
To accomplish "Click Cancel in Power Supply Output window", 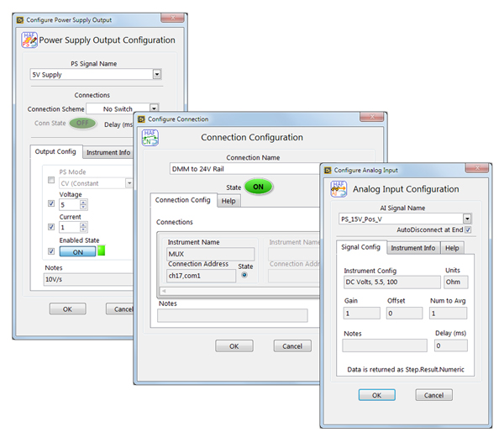I will [119, 309].
